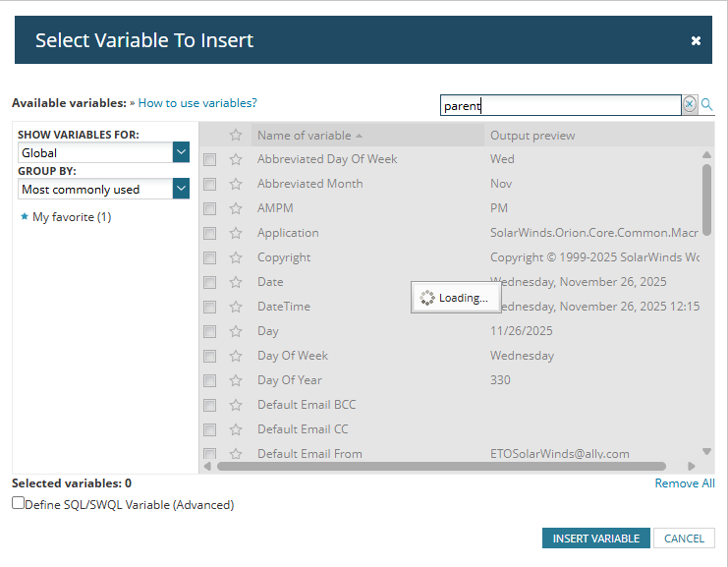The width and height of the screenshot is (728, 567).
Task: Tick the Copyright checkbox
Action: 210,258
